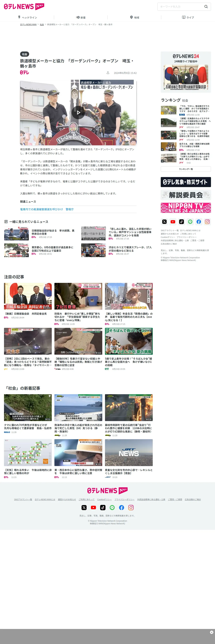The width and height of the screenshot is (215, 644).
Task: Open X (Twitter) icon in sidebar
Action: (x=164, y=222)
